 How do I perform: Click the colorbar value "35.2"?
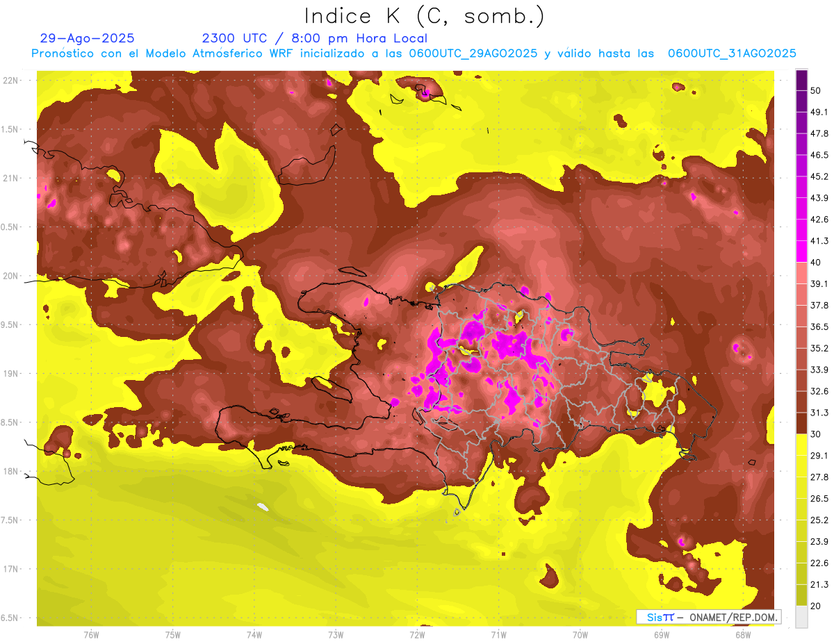coord(819,348)
